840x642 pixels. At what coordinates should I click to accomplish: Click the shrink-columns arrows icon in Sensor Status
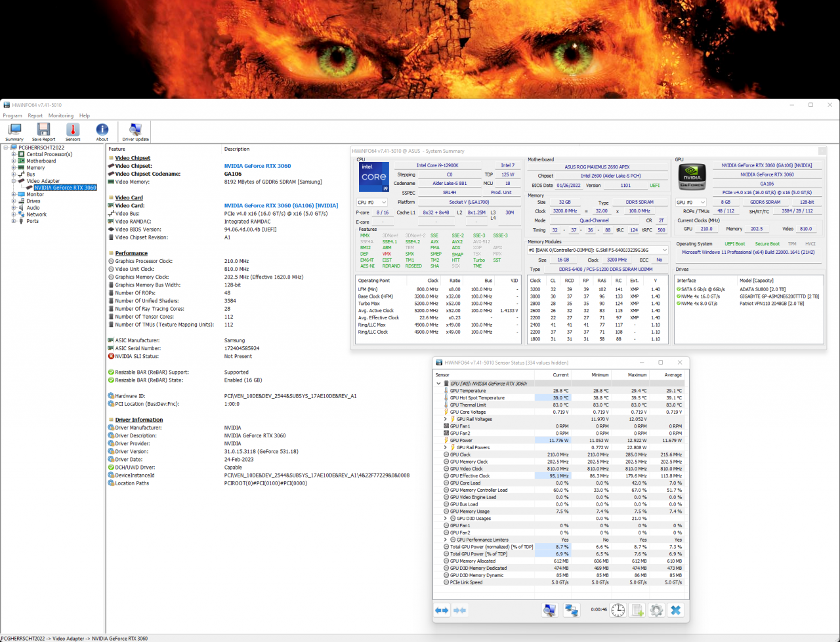(x=460, y=611)
